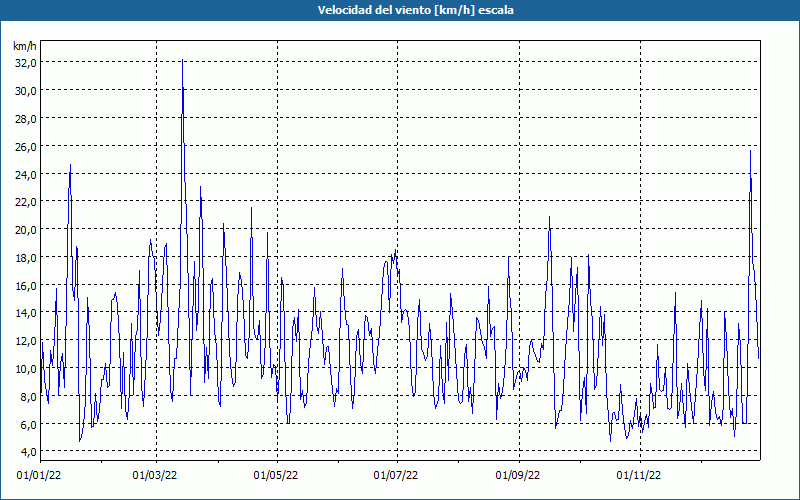Select the 16,0 y-axis label

point(26,286)
